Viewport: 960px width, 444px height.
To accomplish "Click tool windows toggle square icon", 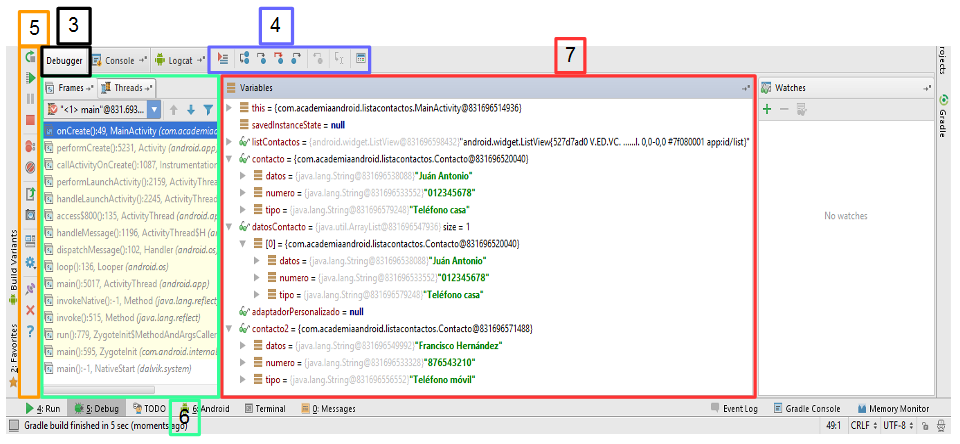I will 12,426.
